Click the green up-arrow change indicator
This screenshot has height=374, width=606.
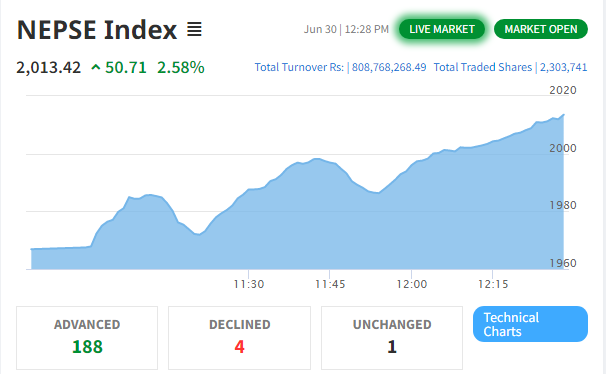coord(95,68)
